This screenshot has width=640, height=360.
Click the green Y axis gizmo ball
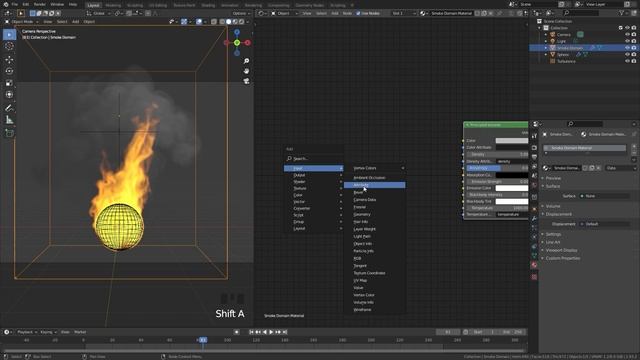(237, 43)
